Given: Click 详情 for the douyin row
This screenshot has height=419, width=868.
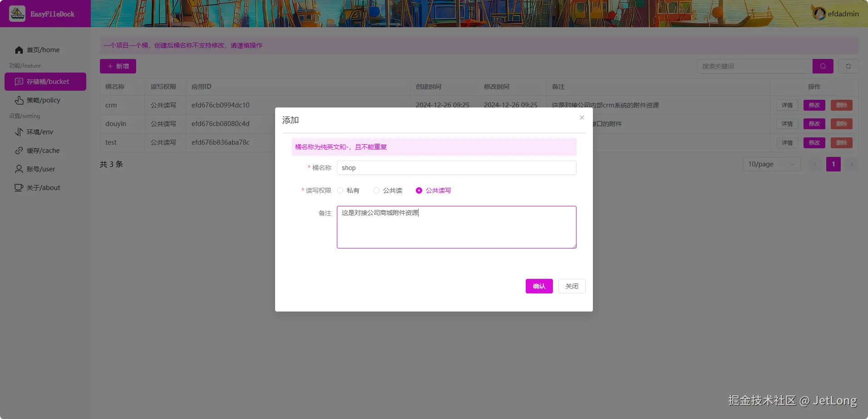Looking at the screenshot, I should click(x=787, y=124).
